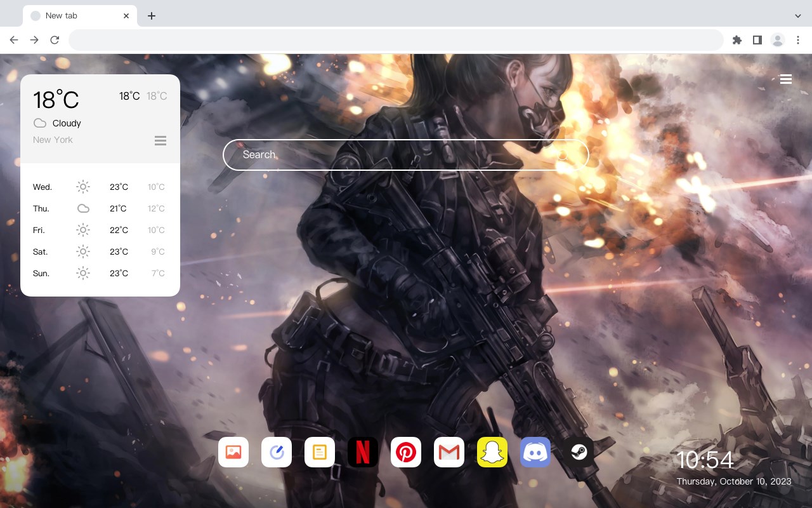Open Chrome's three-dot menu
Viewport: 812px width, 508px height.
(x=798, y=40)
